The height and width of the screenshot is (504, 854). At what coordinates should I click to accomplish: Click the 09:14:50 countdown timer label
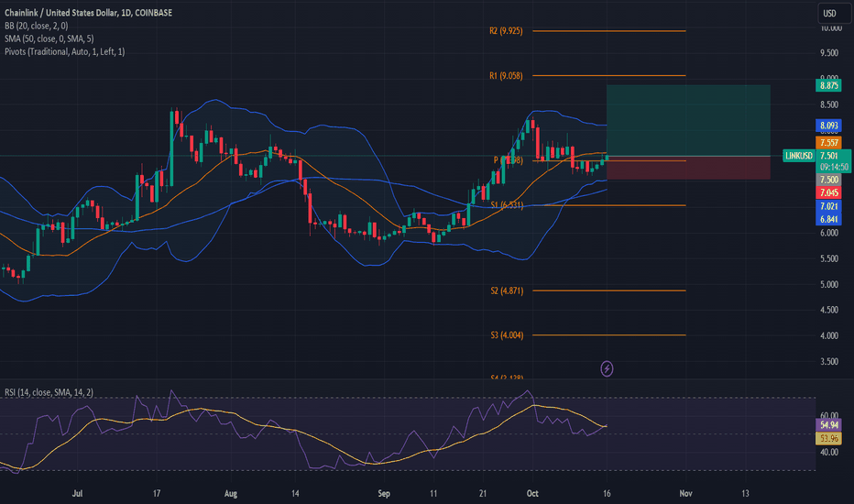pyautogui.click(x=834, y=167)
